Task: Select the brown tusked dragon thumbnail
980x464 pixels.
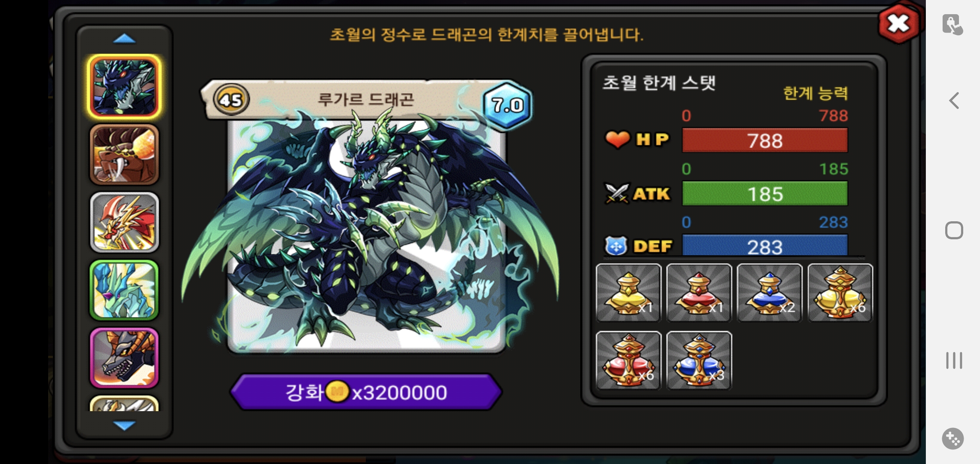Action: (124, 155)
